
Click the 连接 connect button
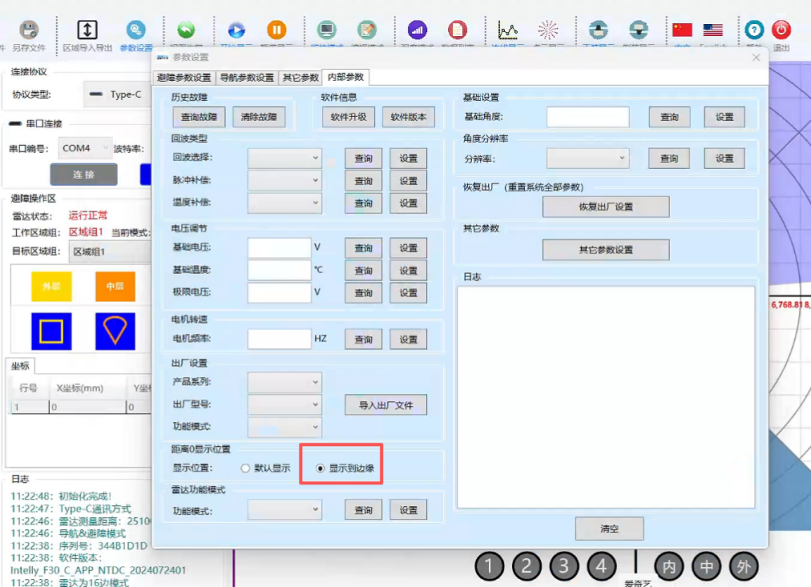pos(84,174)
